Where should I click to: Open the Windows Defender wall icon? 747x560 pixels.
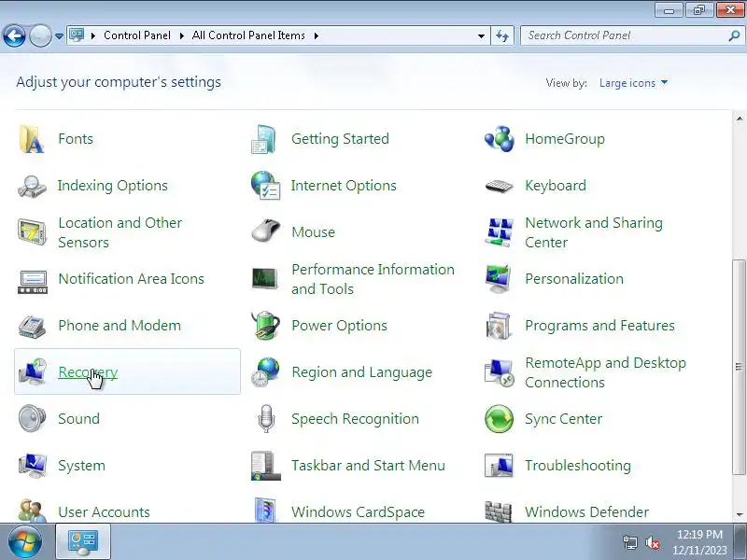point(499,511)
